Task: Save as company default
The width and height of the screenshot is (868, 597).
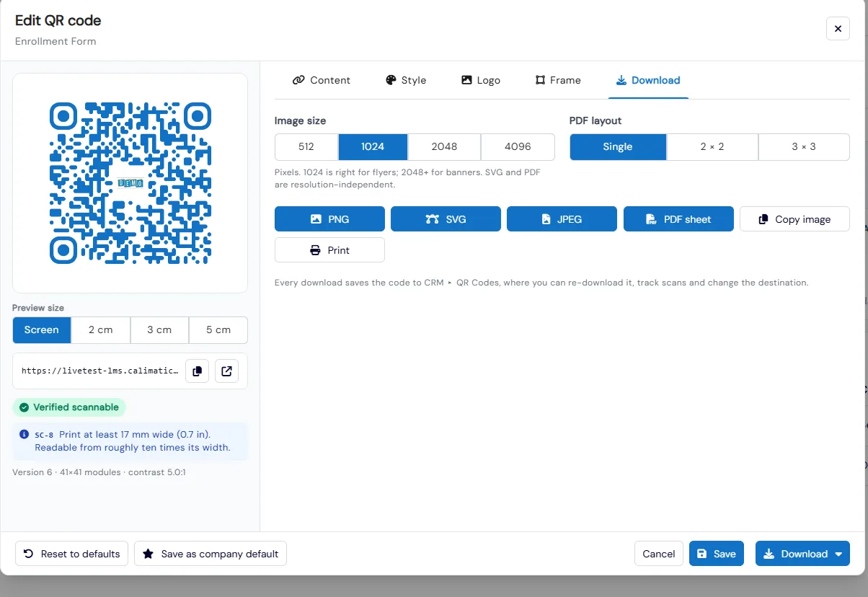Action: pyautogui.click(x=211, y=554)
